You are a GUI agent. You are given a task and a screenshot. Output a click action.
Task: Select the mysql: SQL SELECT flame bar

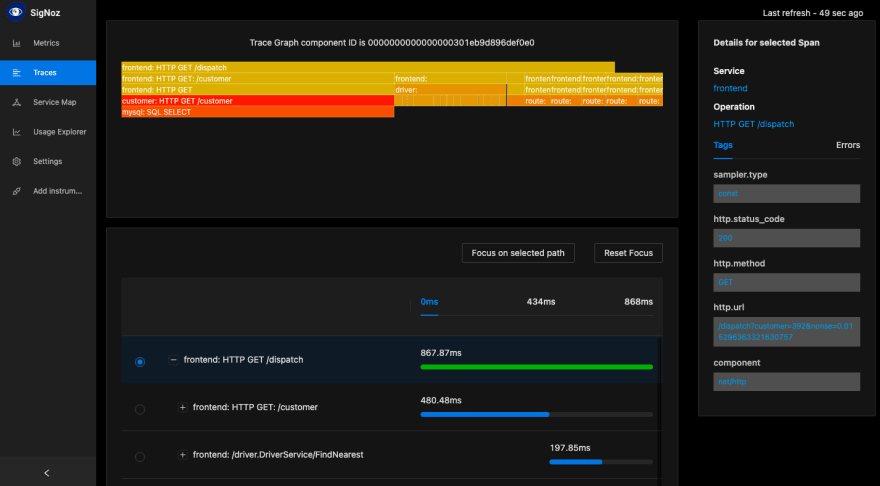[258, 112]
